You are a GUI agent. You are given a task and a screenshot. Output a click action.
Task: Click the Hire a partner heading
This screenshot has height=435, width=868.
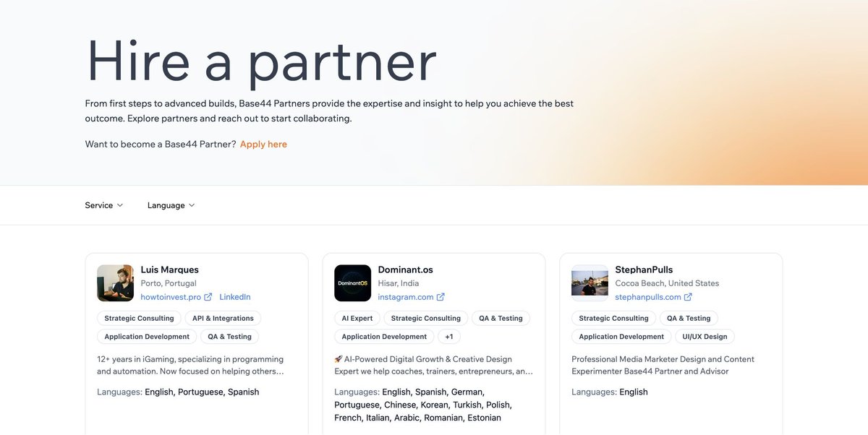pyautogui.click(x=261, y=61)
